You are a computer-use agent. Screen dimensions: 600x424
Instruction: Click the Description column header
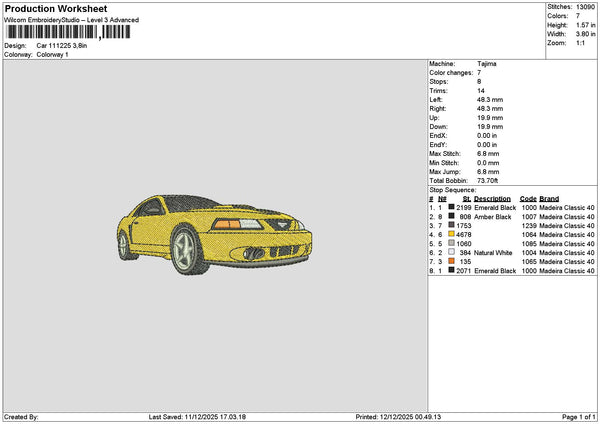(493, 198)
